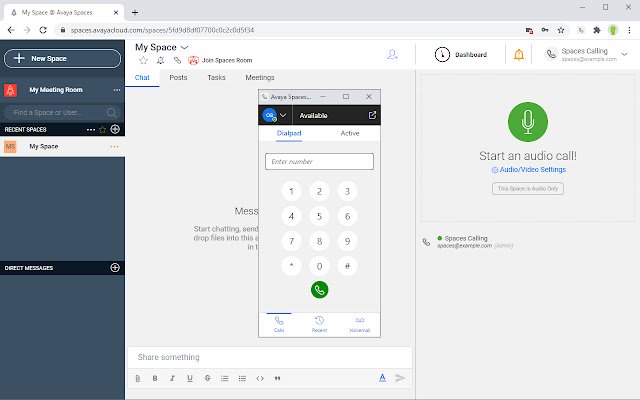
Task: Dial digit 4 on dialpad
Action: click(x=291, y=216)
